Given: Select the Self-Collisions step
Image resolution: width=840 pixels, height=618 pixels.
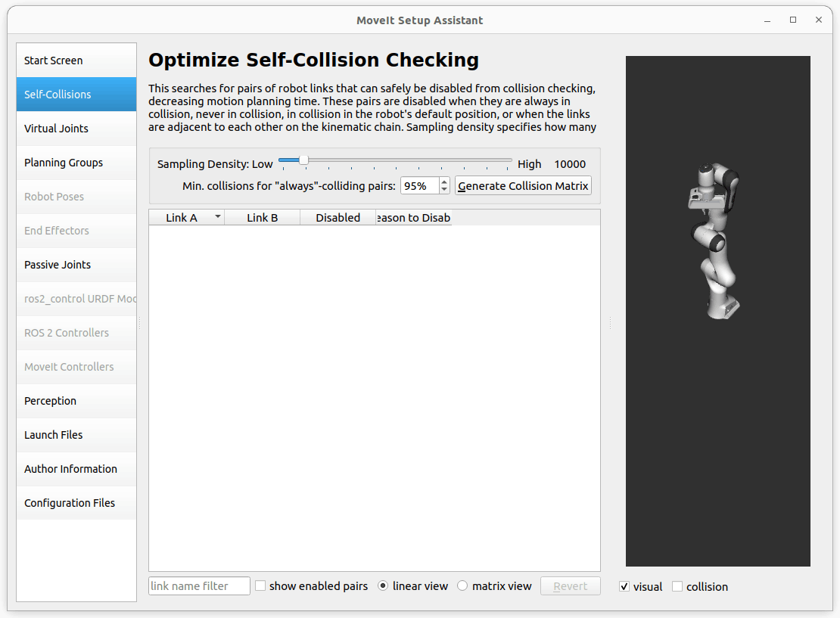Looking at the screenshot, I should point(76,95).
